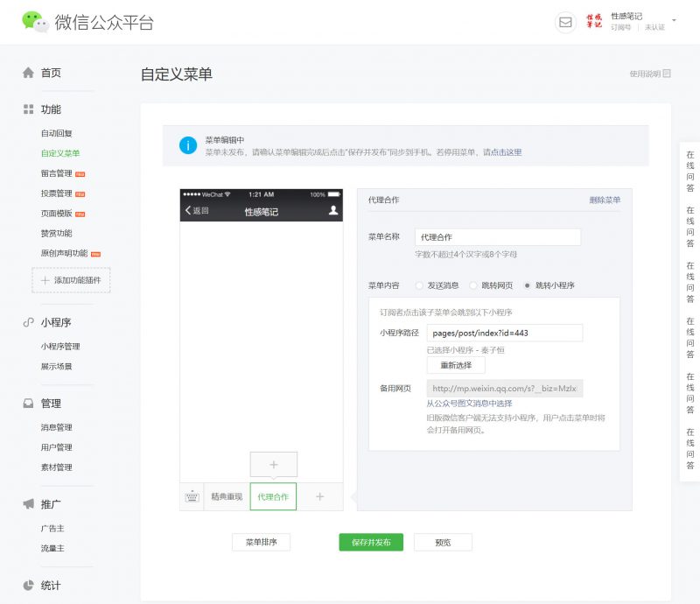Click the phone preview profile icon
Image resolution: width=700 pixels, height=604 pixels.
coord(333,210)
